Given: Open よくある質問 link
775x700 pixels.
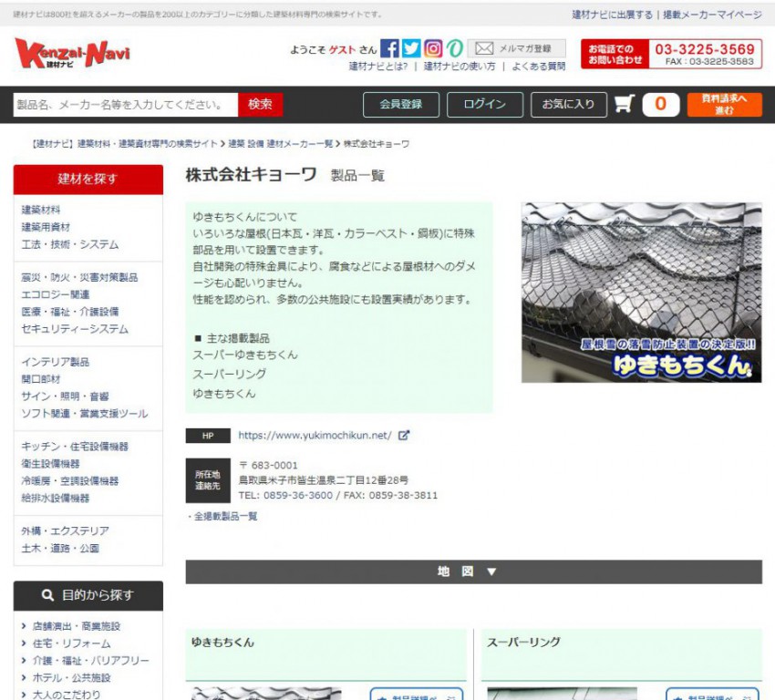Looking at the screenshot, I should [538, 67].
